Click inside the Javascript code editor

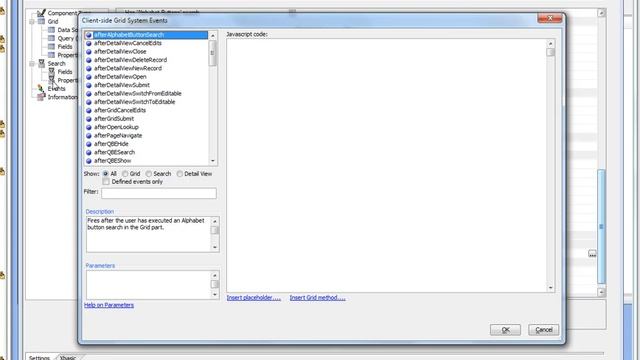point(387,165)
